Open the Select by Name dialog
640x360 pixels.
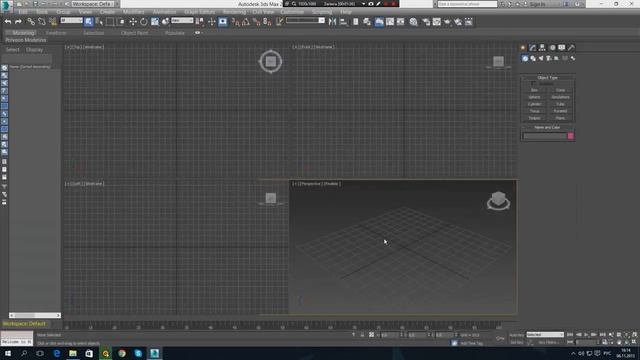[x=99, y=22]
